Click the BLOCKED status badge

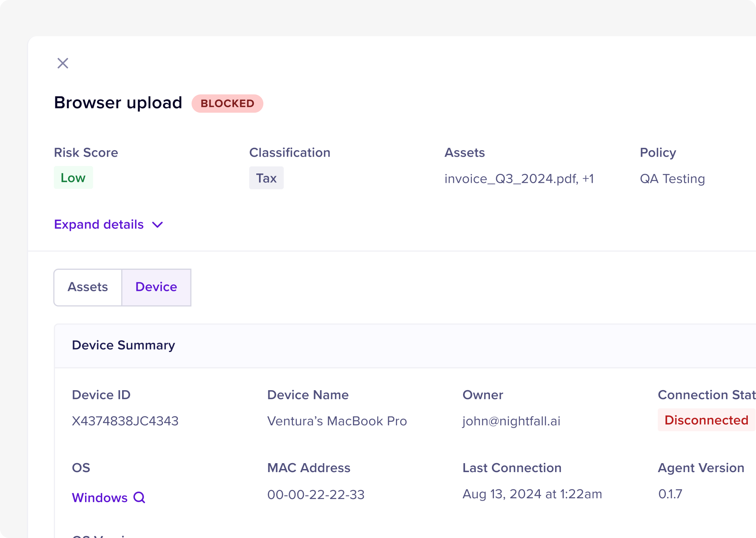click(227, 104)
